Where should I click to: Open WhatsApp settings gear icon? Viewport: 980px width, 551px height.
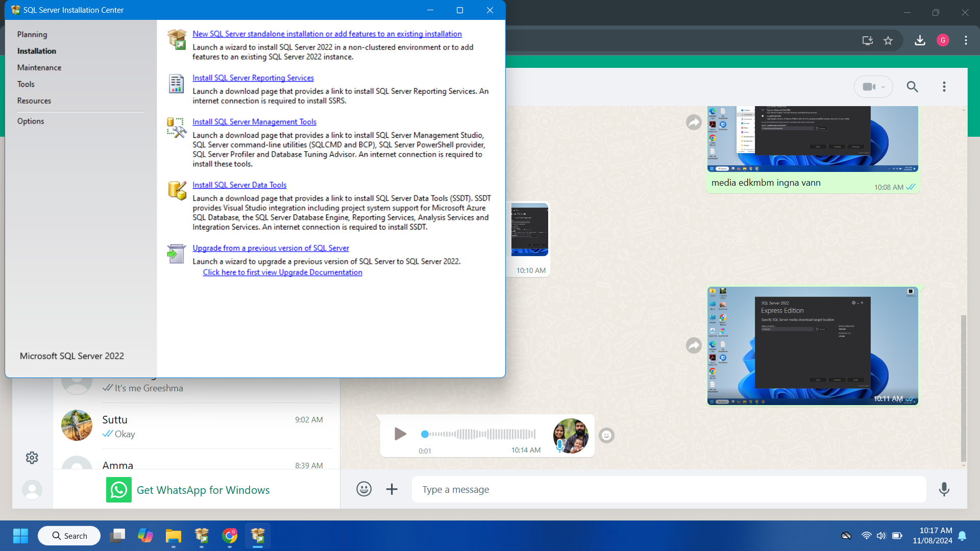[32, 458]
